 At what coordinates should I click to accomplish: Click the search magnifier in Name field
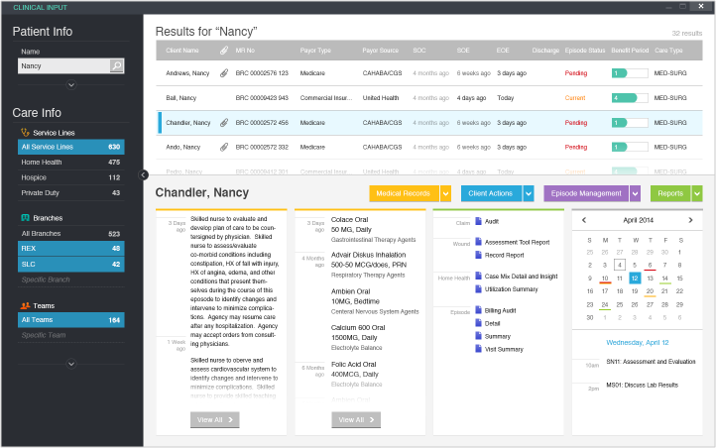pos(116,66)
